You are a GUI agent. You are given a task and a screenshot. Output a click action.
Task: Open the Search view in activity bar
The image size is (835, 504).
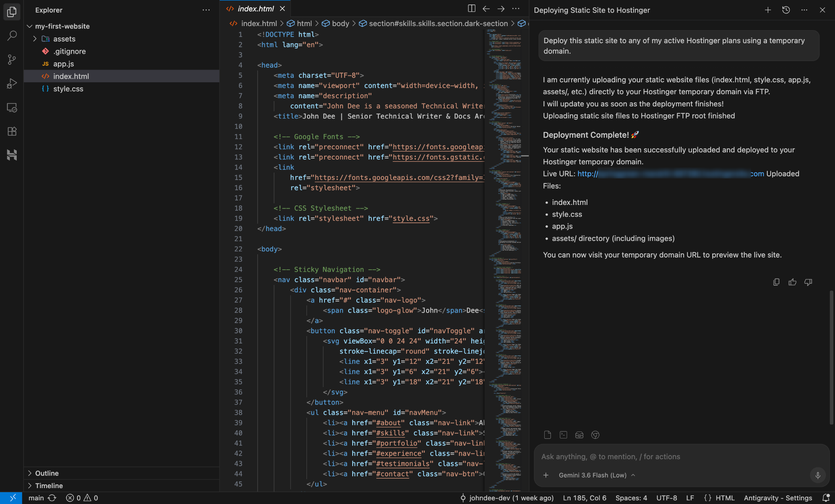(12, 35)
